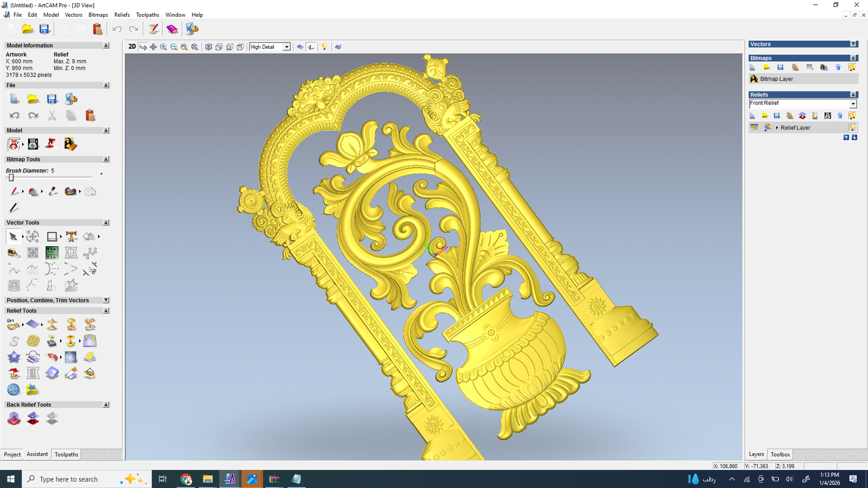Image resolution: width=868 pixels, height=488 pixels.
Task: Click the Zoom In icon in 3D view toolbar
Action: (x=163, y=47)
